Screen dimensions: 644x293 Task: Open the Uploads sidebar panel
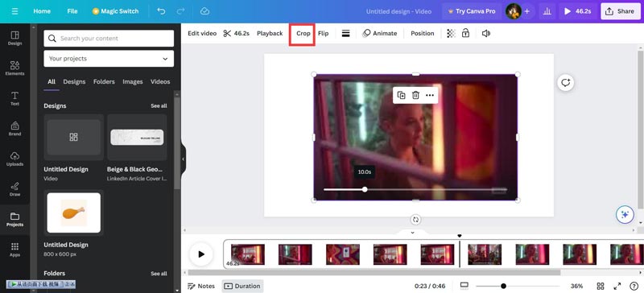[14, 159]
